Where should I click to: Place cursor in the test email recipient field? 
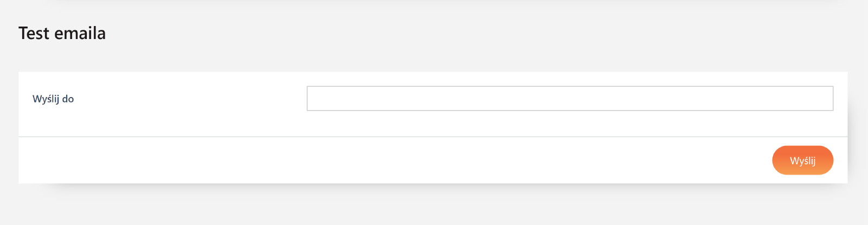coord(570,99)
